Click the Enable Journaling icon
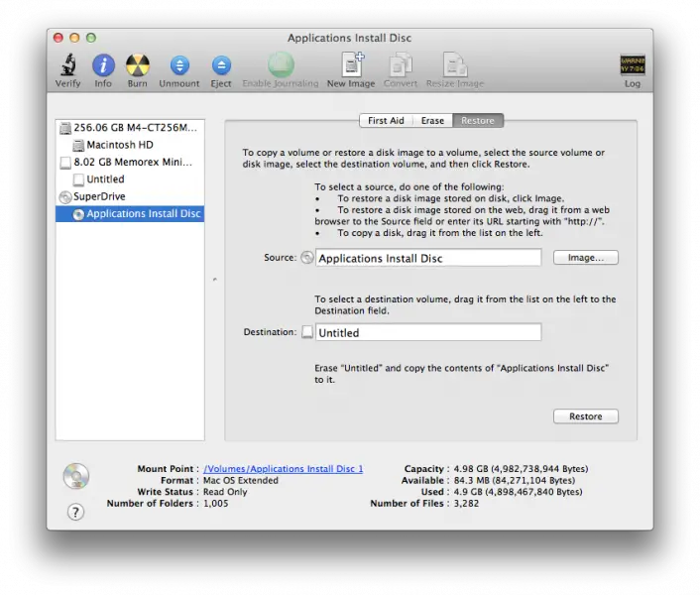This screenshot has width=700, height=595. [x=281, y=64]
